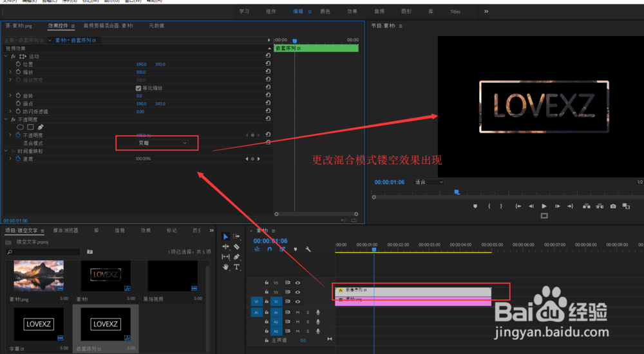Switch to the 颜色 workspace tab
Screen dimensions: 644x354
[x=325, y=12]
